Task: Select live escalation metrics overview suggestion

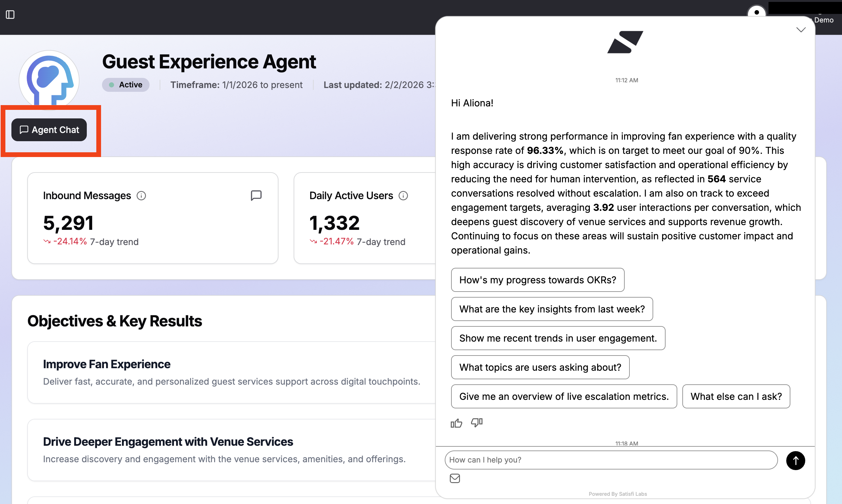Action: click(x=564, y=396)
